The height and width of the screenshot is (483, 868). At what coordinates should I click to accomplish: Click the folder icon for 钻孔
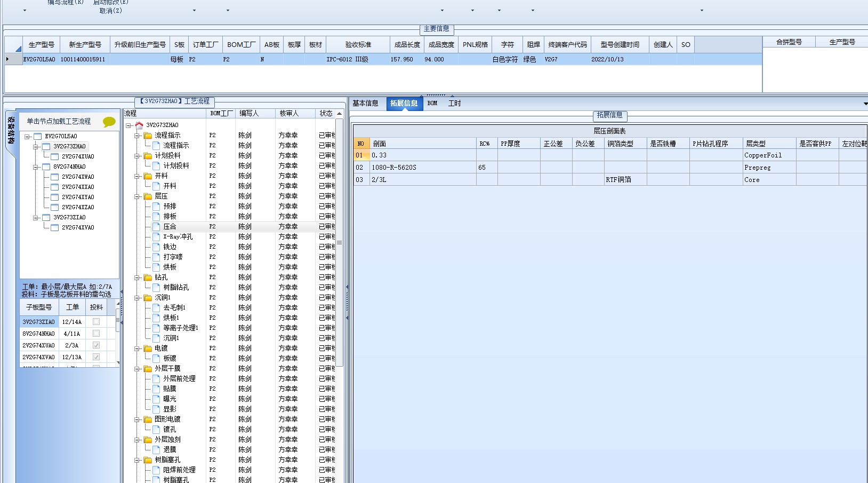[148, 278]
